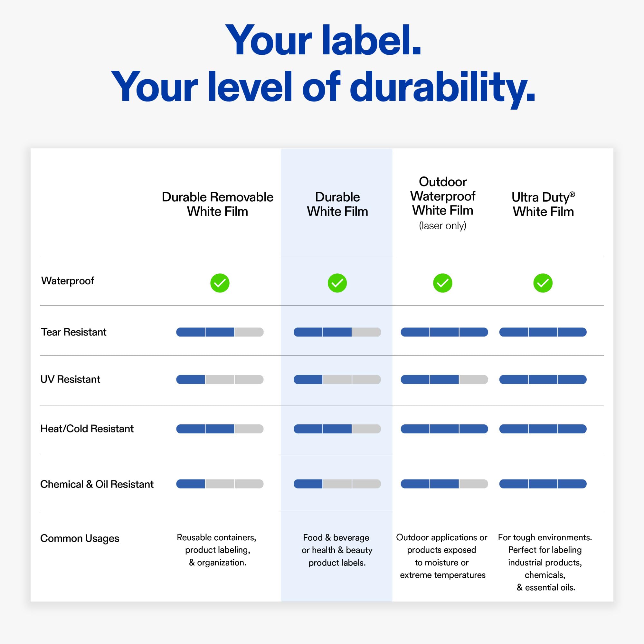Viewport: 644px width, 644px height.
Task: Click the Durable Removable White Film column header
Action: [217, 204]
